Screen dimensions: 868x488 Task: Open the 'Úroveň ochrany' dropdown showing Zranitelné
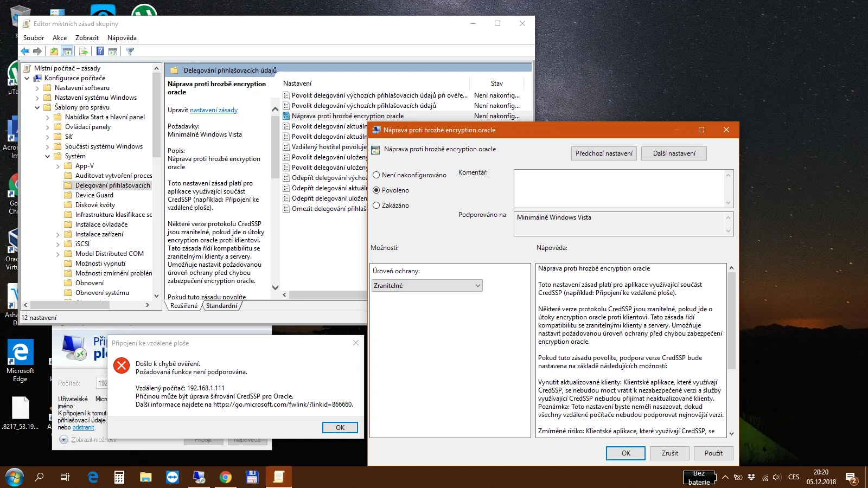427,286
